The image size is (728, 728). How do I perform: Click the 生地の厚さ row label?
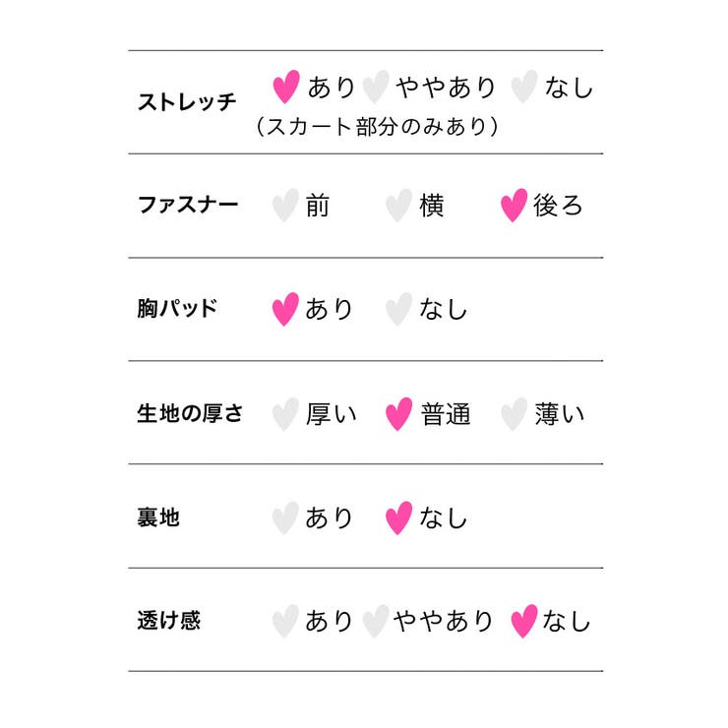190,413
